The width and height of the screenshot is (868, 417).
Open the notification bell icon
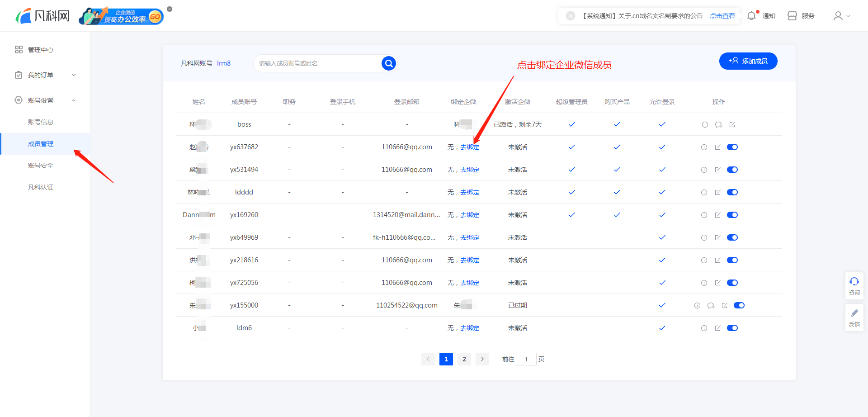pyautogui.click(x=751, y=16)
